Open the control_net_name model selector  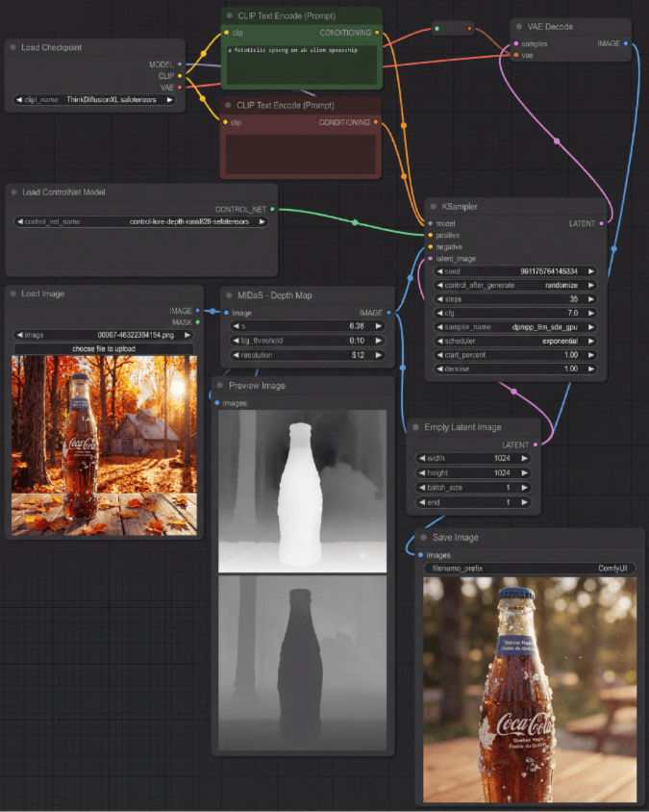tap(142, 221)
